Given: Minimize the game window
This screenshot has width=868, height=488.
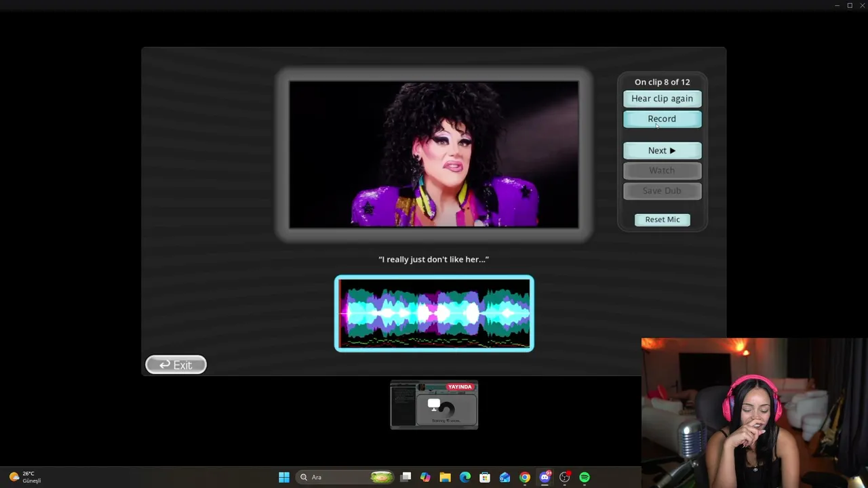Looking at the screenshot, I should [x=837, y=5].
